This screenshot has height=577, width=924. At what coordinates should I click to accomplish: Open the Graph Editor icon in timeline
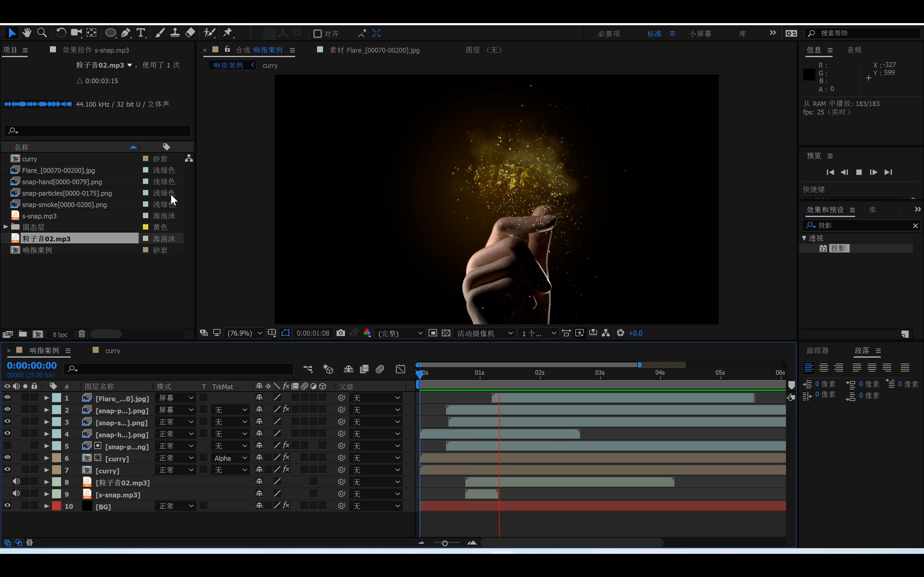coord(400,369)
